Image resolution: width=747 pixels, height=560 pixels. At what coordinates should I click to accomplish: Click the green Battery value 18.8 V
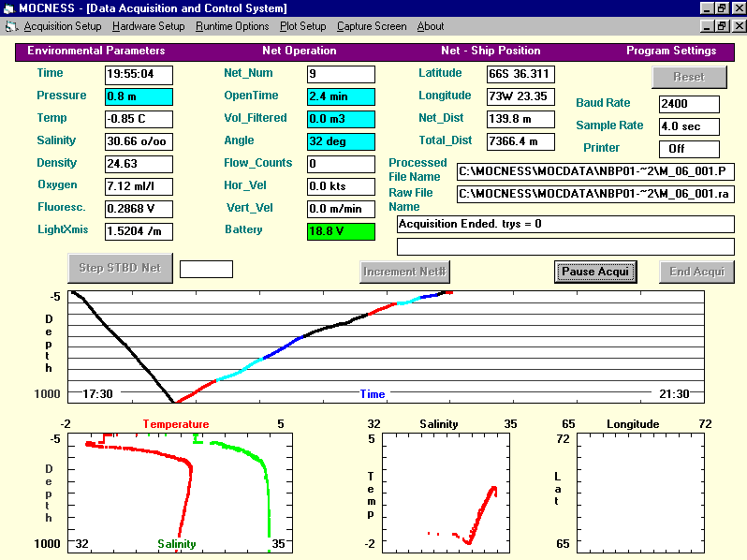tap(341, 231)
